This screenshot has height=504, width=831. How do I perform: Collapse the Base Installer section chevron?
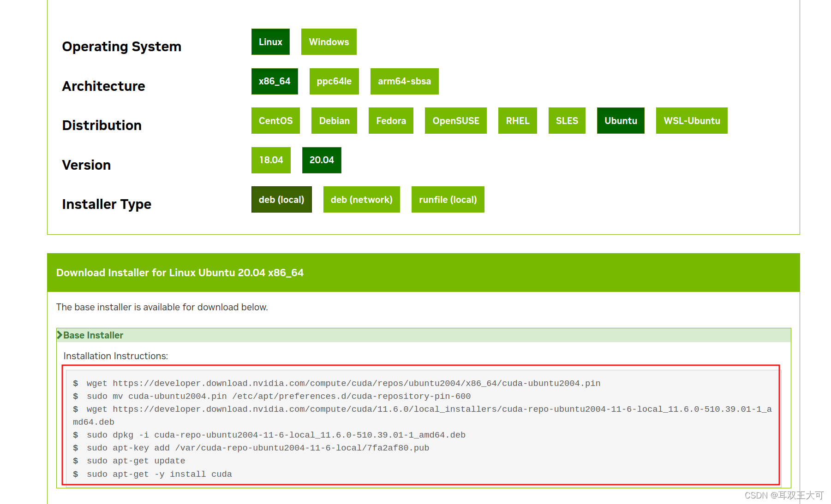click(x=60, y=335)
